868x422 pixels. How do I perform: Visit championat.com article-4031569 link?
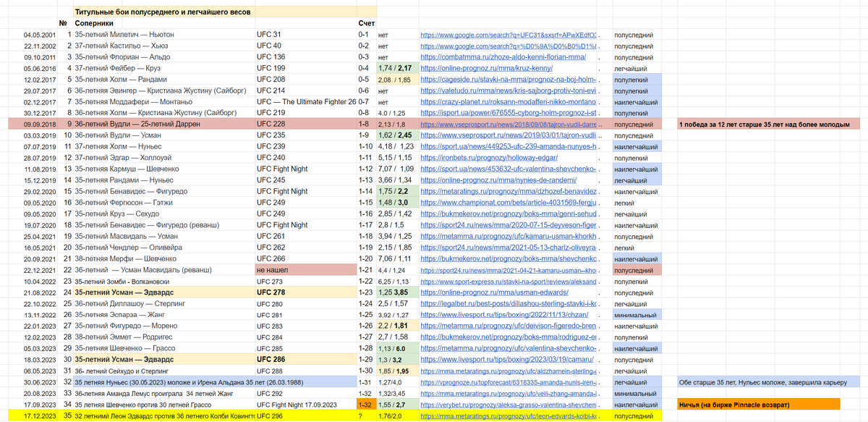[508, 203]
